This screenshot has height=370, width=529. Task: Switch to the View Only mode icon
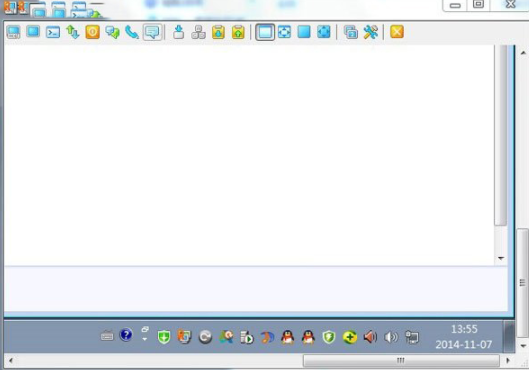click(33, 32)
